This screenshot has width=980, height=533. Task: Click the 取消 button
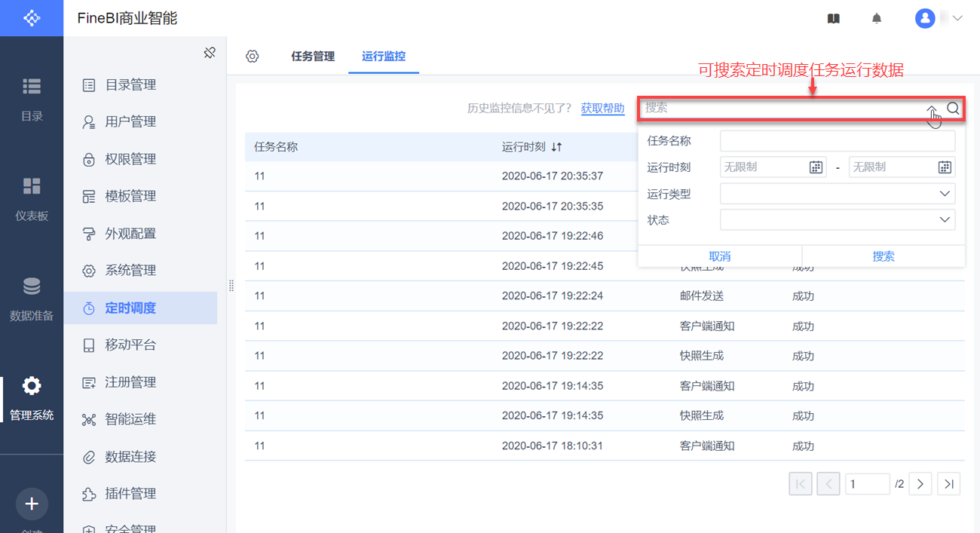click(x=720, y=256)
